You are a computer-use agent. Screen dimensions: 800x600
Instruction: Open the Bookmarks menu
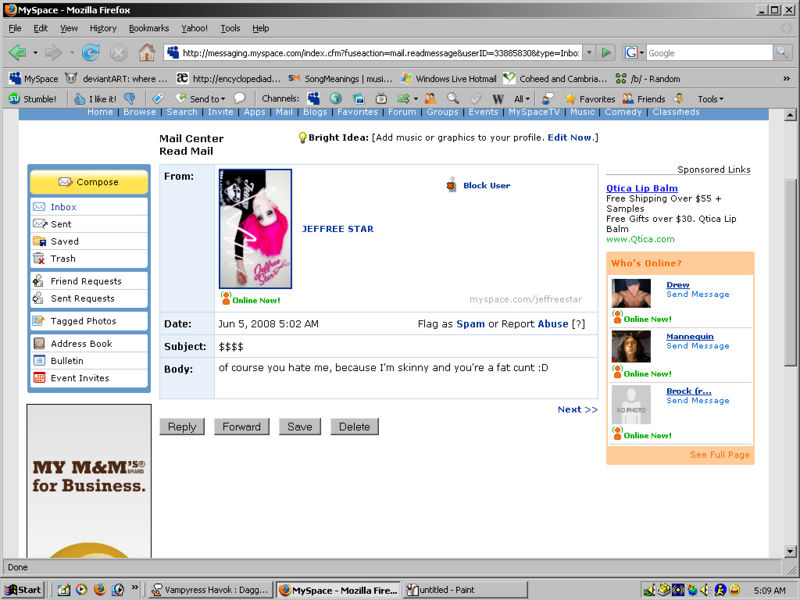click(x=148, y=28)
